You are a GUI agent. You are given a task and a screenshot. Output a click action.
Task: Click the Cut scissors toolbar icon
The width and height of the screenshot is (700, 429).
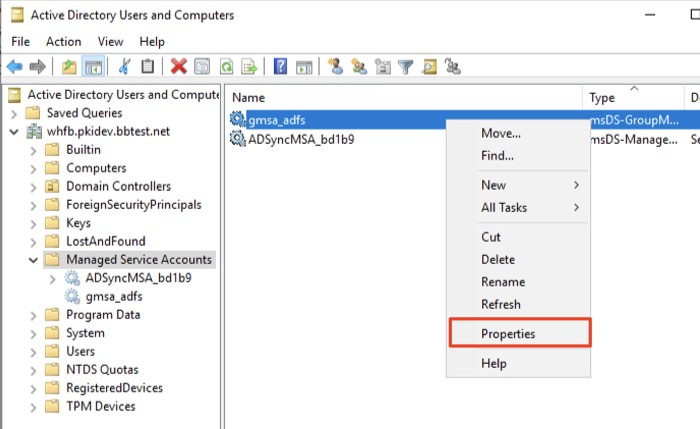coord(124,66)
